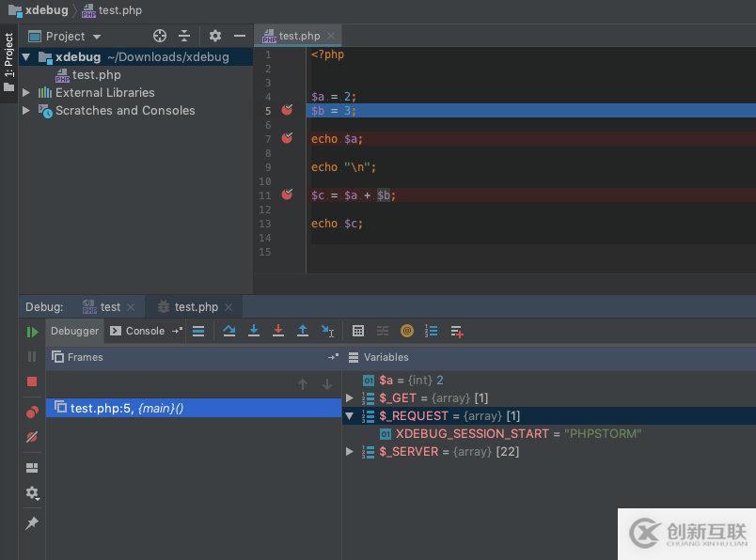Remove the breakpoint on line 11
Image resolution: width=756 pixels, height=560 pixels.
click(x=287, y=194)
